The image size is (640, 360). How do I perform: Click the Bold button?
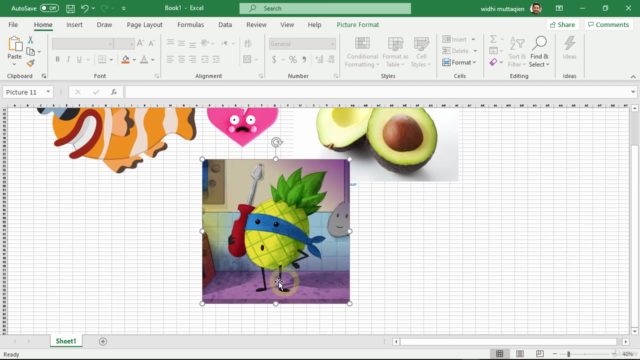pos(57,60)
